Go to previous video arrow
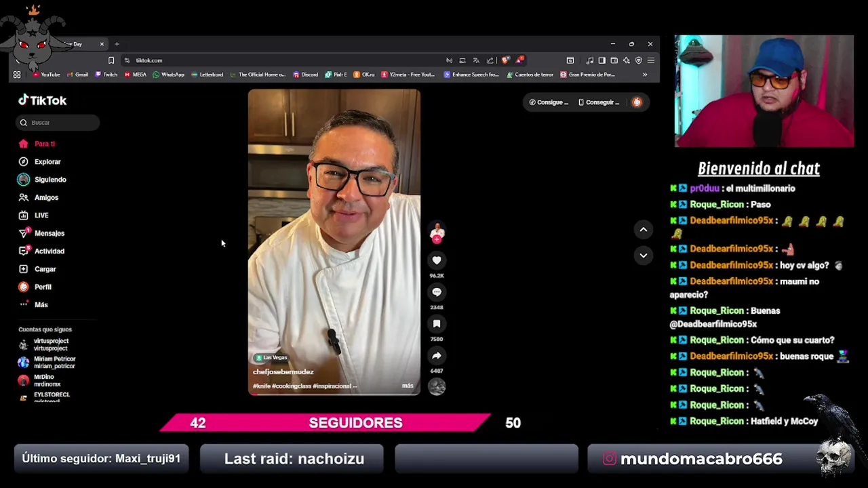This screenshot has width=868, height=488. (644, 230)
